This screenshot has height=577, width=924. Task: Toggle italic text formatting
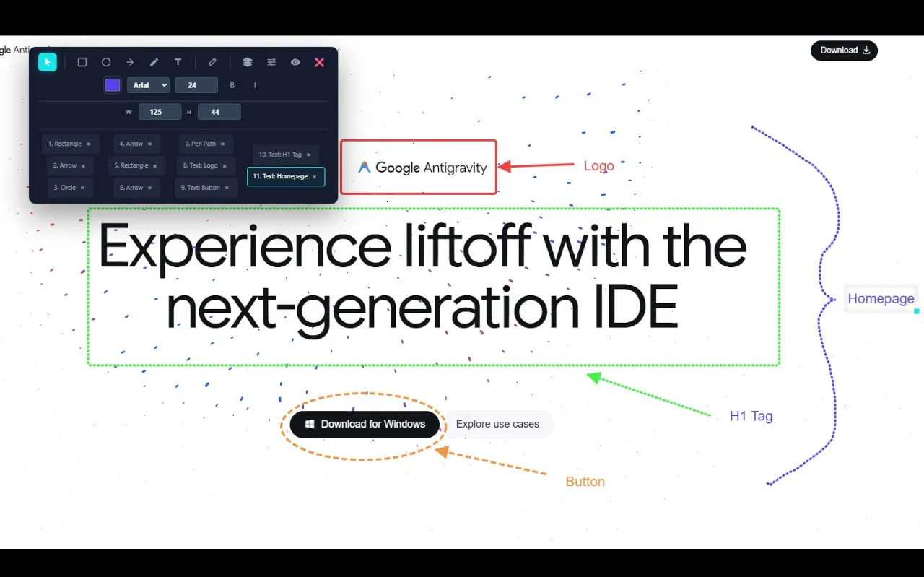[255, 85]
